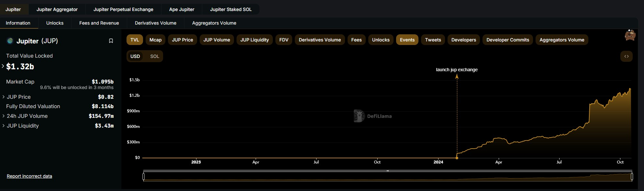Toggle the Mcap chart series
This screenshot has width=644, height=191.
click(155, 40)
